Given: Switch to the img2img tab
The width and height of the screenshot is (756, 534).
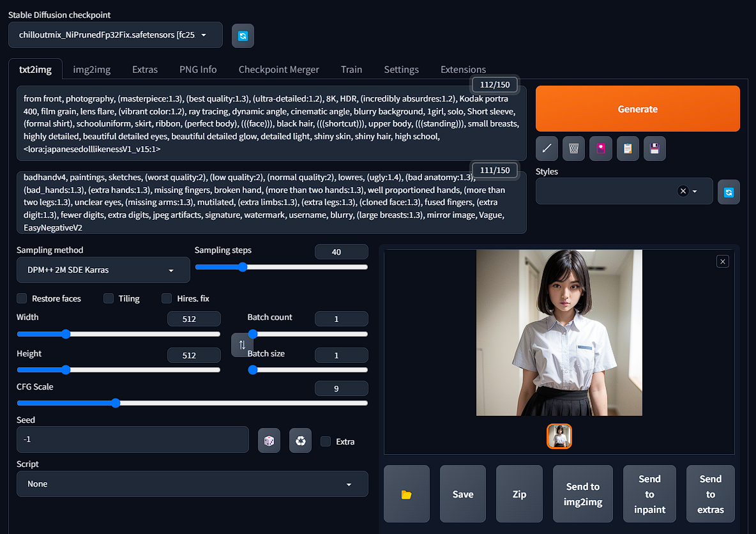Looking at the screenshot, I should click(x=91, y=70).
